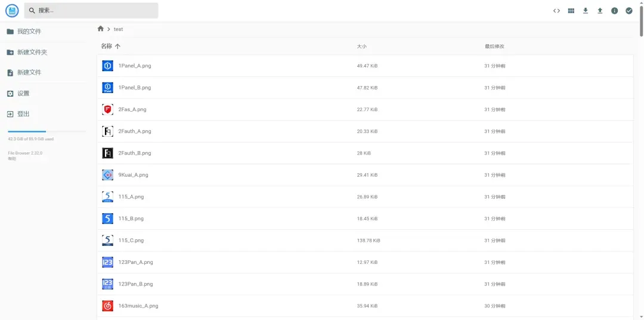Click the 49.47 KiB size value
Viewport: 644px width, 320px height.
tap(367, 66)
